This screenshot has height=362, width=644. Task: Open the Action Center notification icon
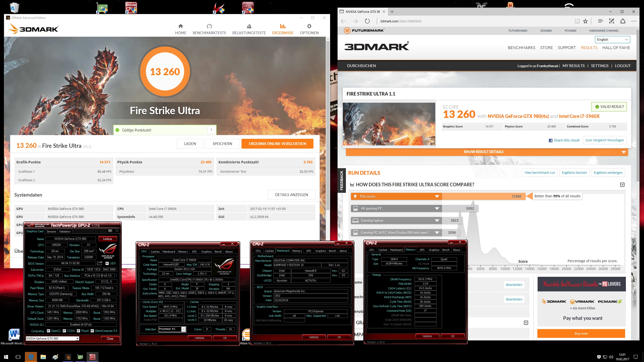click(636, 357)
